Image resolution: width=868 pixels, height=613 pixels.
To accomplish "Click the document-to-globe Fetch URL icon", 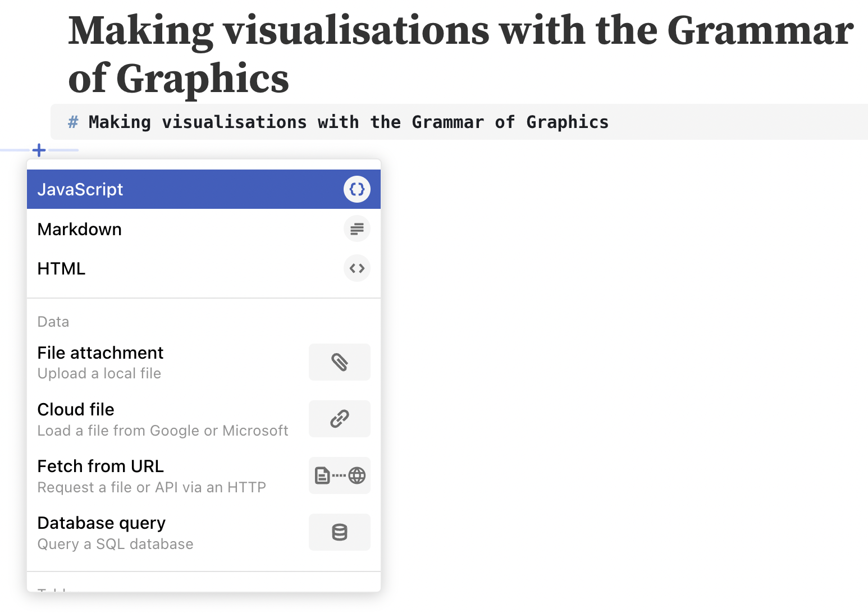I will click(339, 475).
